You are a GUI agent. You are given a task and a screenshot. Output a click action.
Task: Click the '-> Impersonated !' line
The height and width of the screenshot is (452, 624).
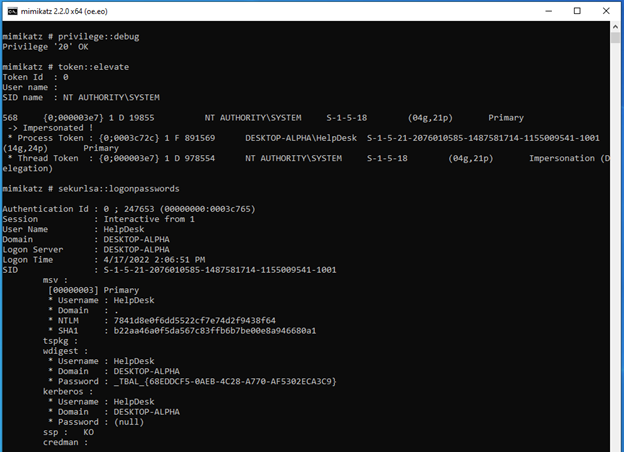(x=50, y=128)
